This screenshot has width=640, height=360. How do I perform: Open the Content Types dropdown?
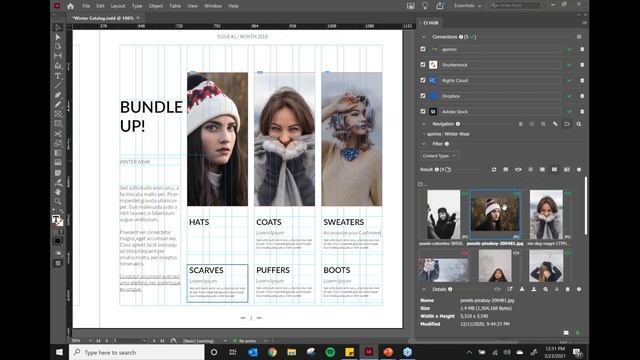pyautogui.click(x=439, y=156)
